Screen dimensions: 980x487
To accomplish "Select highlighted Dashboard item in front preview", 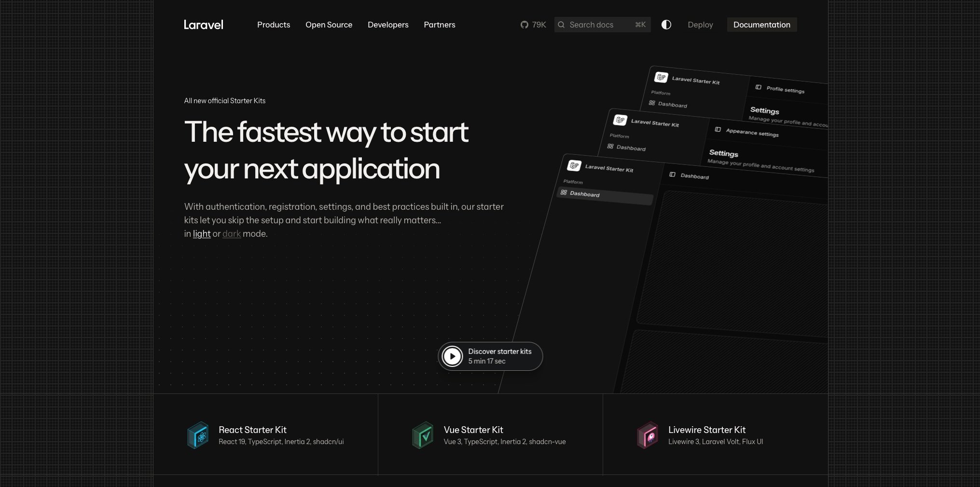I will pyautogui.click(x=605, y=196).
